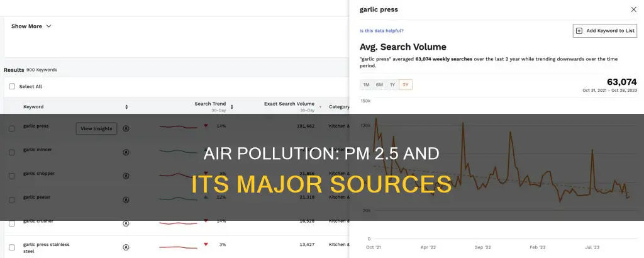Click up-trend arrow in garlic peeler row
Screen dimensions: 644x258
tap(206, 197)
